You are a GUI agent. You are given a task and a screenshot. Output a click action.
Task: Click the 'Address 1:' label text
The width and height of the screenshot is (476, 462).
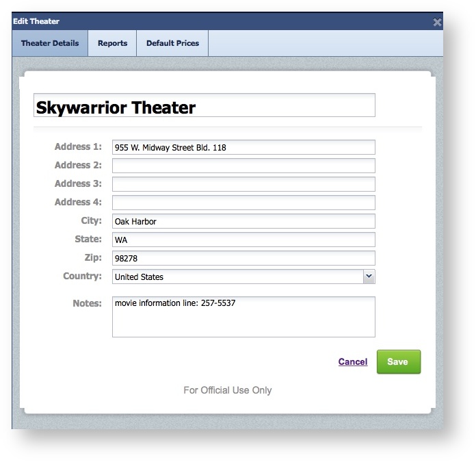(78, 146)
